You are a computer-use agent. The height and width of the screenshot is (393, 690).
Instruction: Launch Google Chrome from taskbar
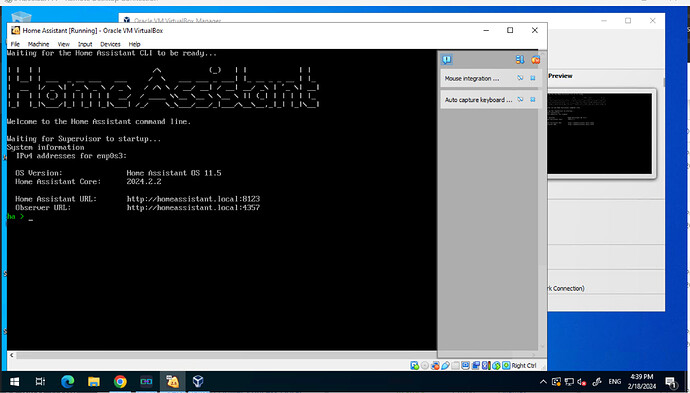click(120, 381)
